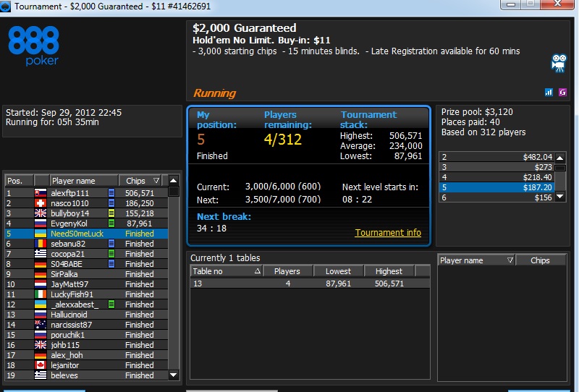579x392 pixels.
Task: Open the Tournament info link
Action: tap(388, 233)
